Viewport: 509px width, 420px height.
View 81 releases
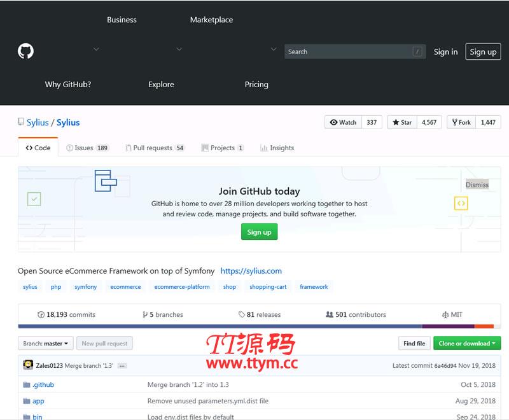coord(260,314)
